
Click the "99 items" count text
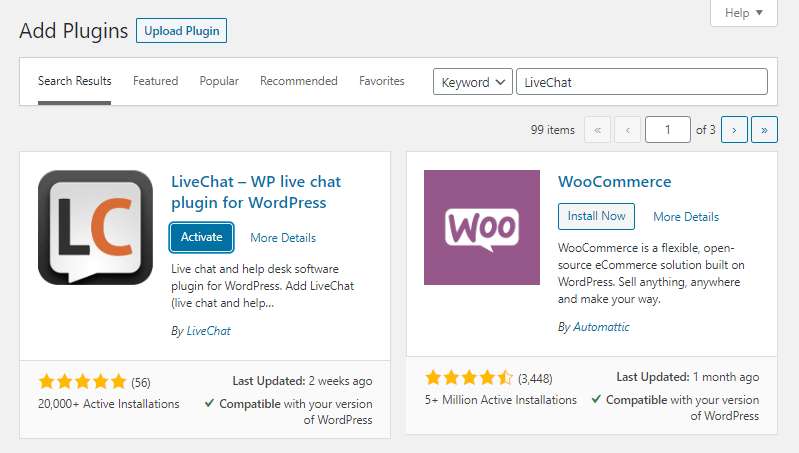point(552,130)
